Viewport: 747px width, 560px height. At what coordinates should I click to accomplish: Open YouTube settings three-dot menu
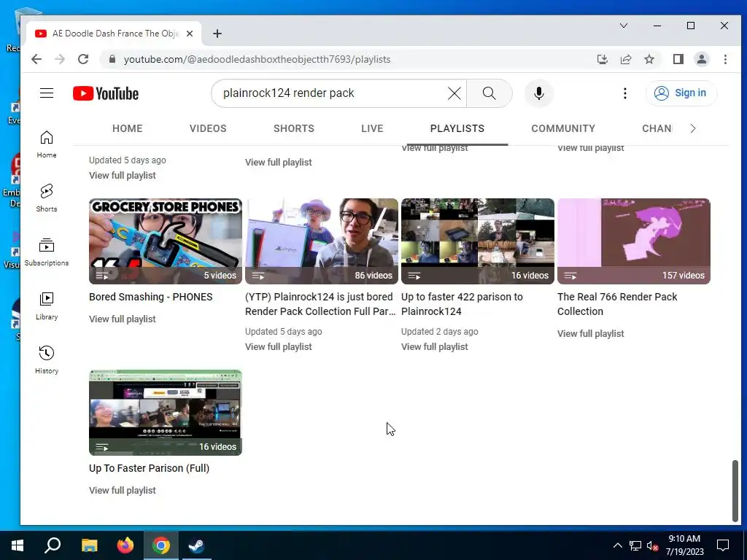pos(624,93)
